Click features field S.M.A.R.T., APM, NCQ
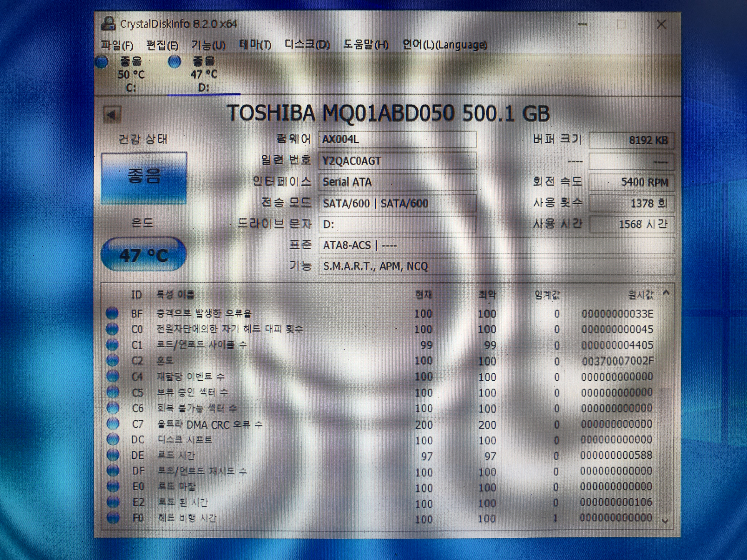Screen dimensions: 747x560 496,267
